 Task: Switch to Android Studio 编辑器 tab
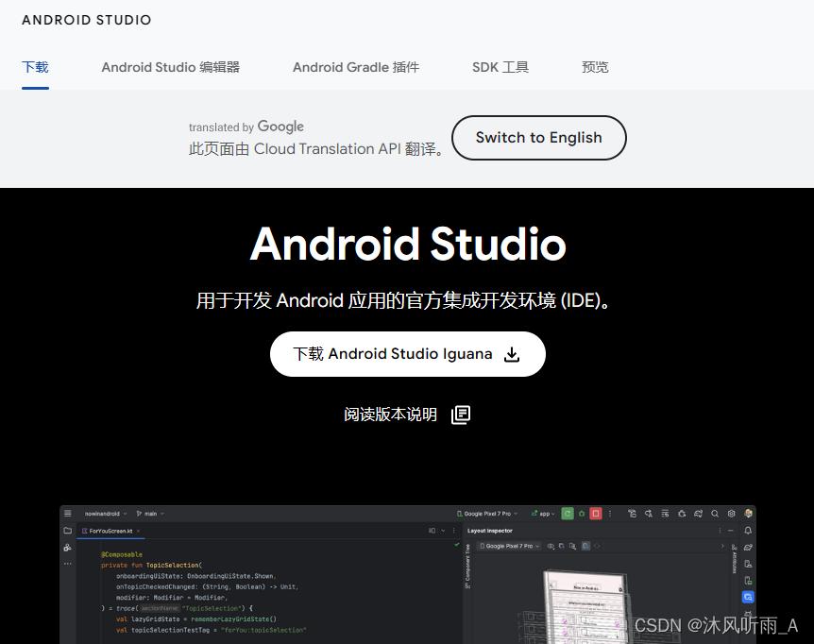171,67
